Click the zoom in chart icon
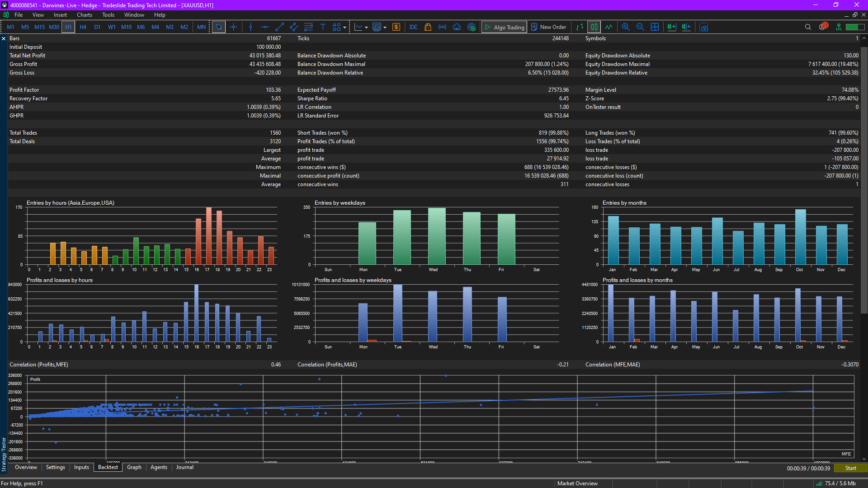The height and width of the screenshot is (488, 868). (x=626, y=27)
